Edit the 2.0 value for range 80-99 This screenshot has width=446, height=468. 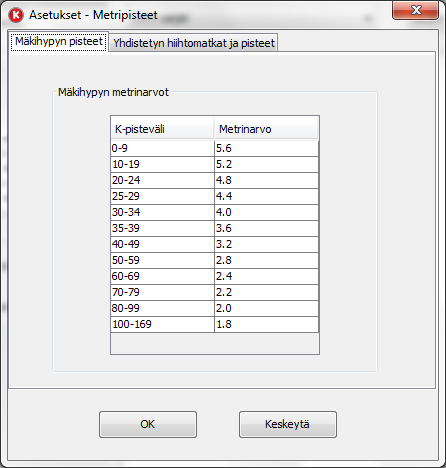click(266, 308)
